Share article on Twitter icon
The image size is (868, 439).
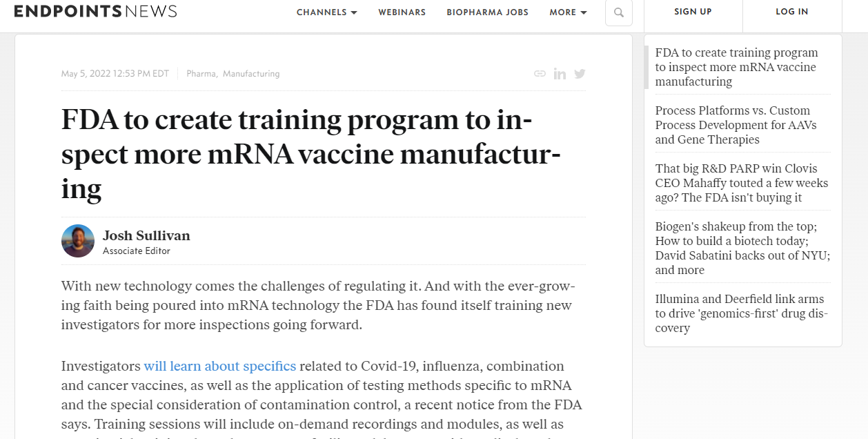pos(580,74)
